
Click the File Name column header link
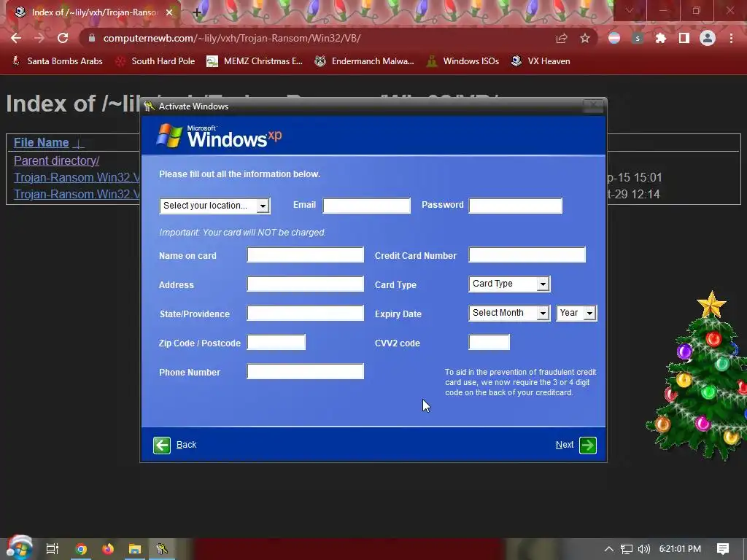click(x=42, y=142)
